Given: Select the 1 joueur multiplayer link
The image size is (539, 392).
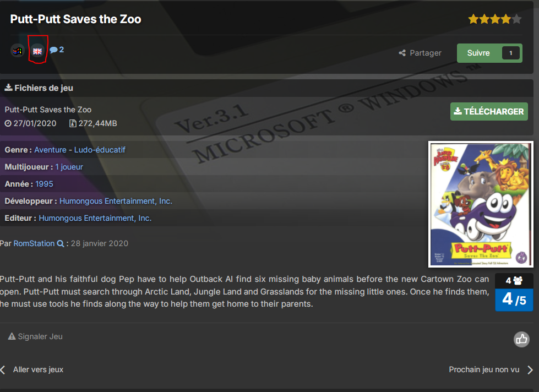Looking at the screenshot, I should point(69,167).
